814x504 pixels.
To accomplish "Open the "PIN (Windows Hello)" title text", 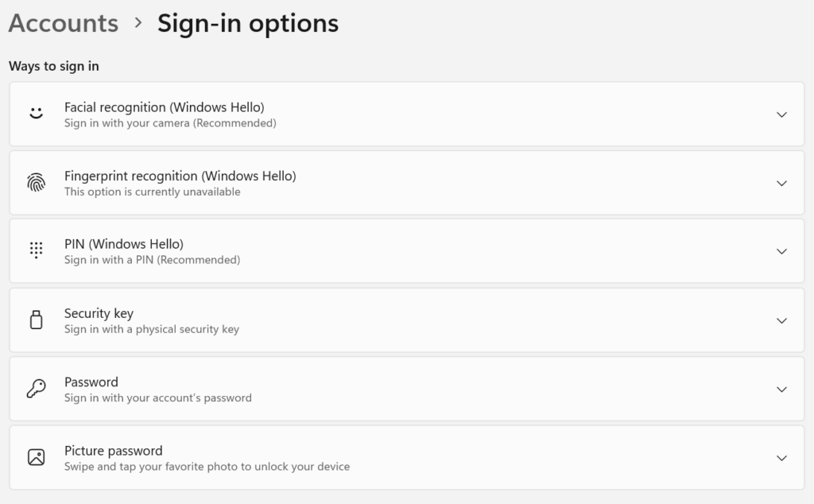I will point(123,244).
